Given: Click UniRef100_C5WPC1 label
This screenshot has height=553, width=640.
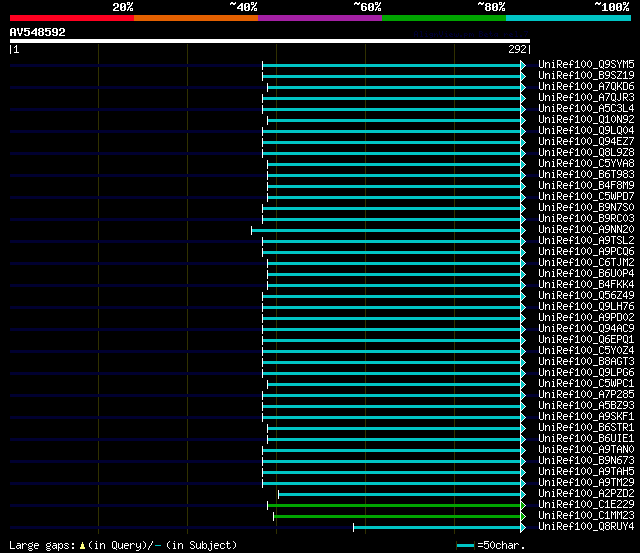Looking at the screenshot, I should pyautogui.click(x=586, y=384).
